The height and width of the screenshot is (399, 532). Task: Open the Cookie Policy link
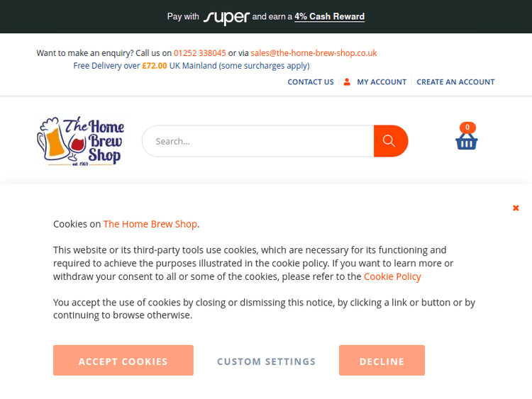click(392, 276)
